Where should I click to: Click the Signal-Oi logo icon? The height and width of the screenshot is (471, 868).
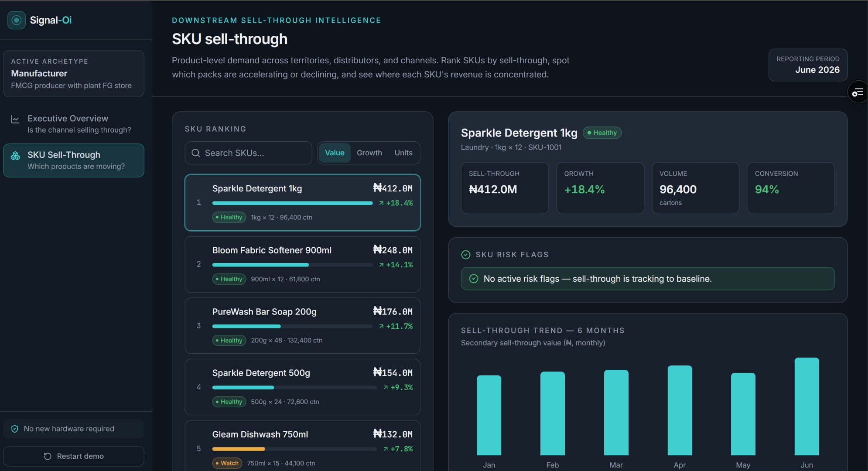pos(17,20)
